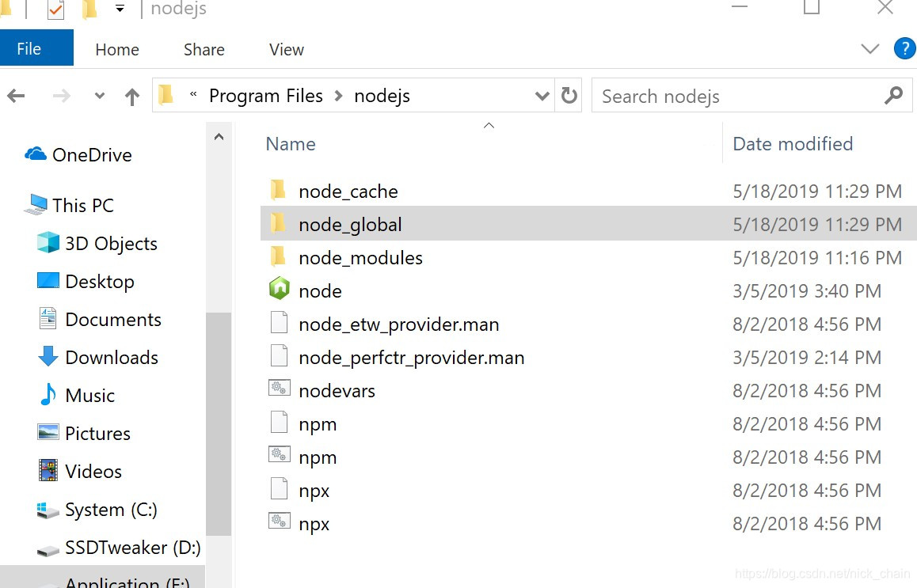Image resolution: width=917 pixels, height=588 pixels.
Task: Click the nodevars batch file icon
Action: (280, 388)
